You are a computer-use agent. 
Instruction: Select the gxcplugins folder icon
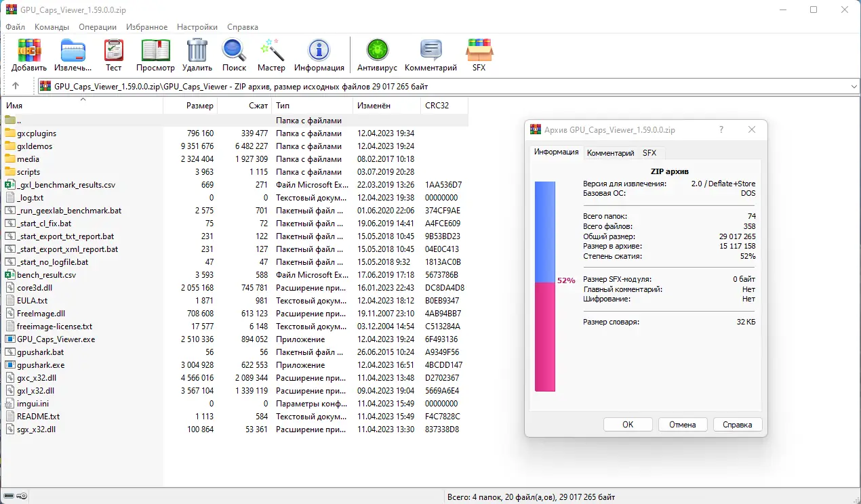[9, 133]
